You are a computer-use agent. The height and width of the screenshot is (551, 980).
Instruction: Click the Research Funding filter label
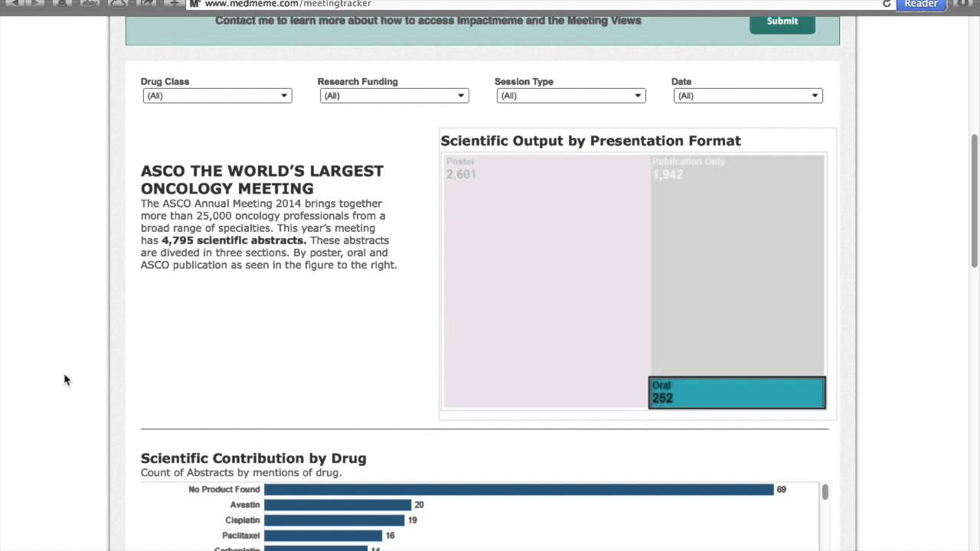tap(358, 82)
